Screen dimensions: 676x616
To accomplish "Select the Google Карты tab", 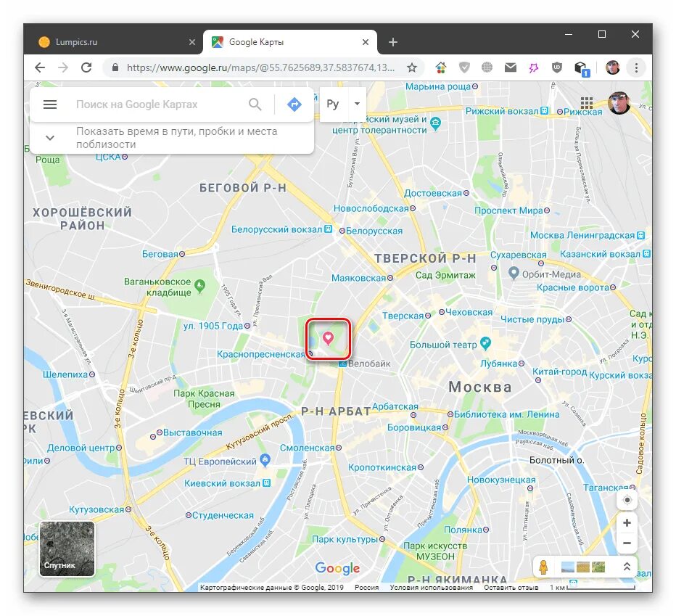I will pos(289,42).
